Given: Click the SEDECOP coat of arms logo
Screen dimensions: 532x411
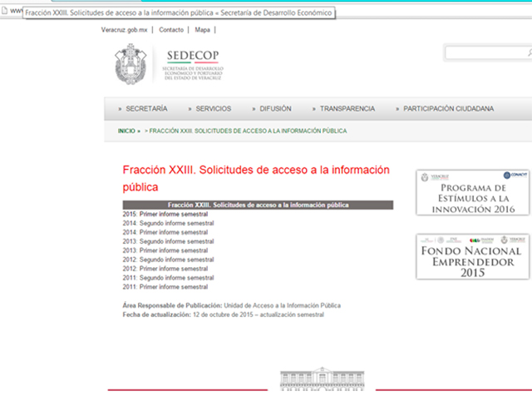Looking at the screenshot, I should click(135, 65).
